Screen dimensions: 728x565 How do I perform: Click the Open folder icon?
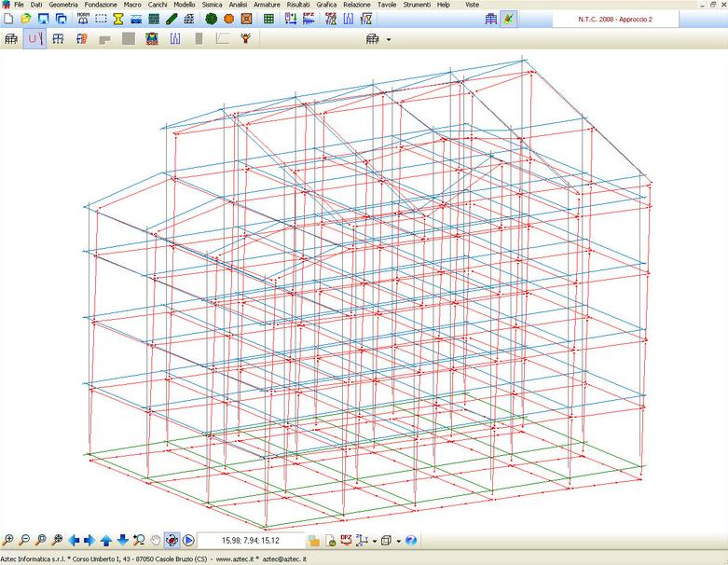coord(26,19)
